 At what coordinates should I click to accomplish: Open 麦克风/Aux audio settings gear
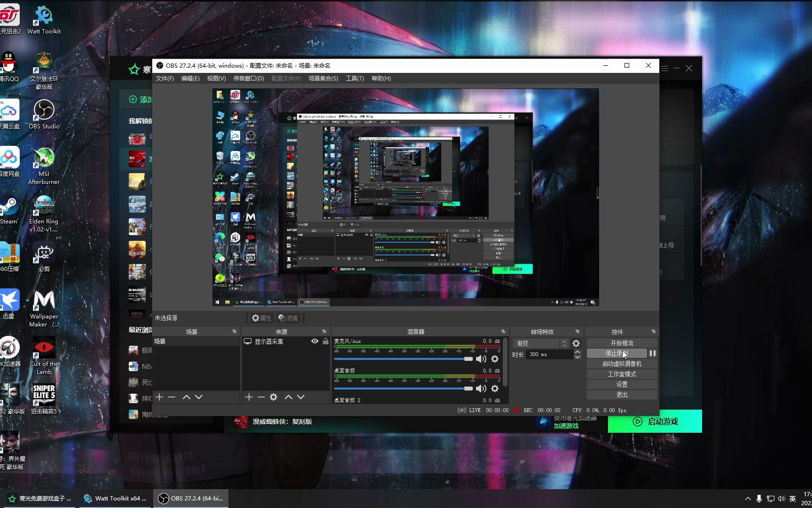495,359
